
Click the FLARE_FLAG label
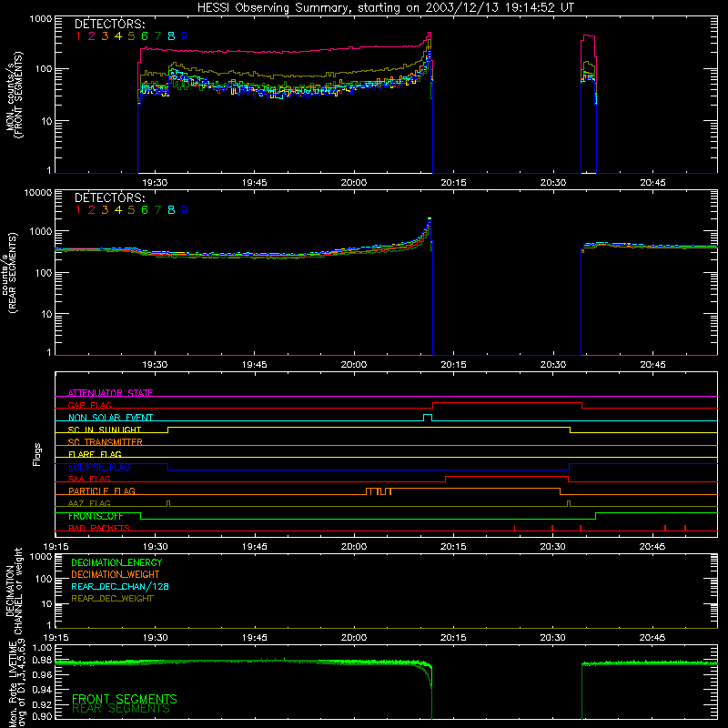point(95,454)
